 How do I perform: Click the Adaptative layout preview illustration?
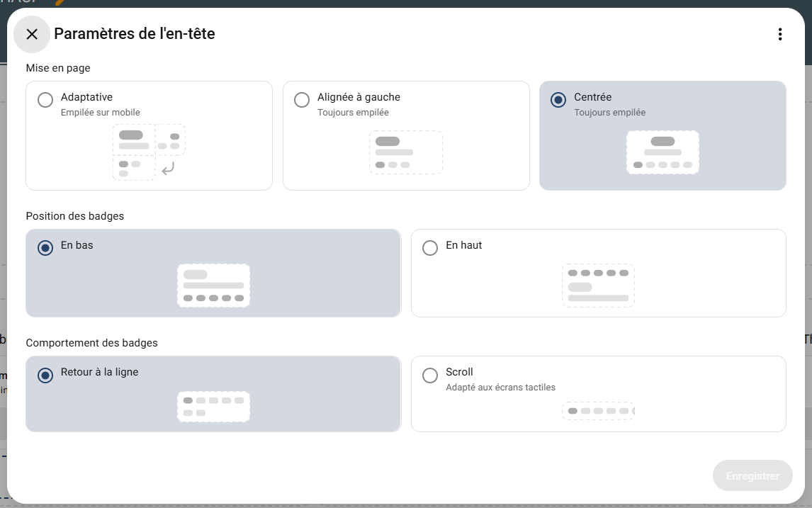(x=149, y=152)
